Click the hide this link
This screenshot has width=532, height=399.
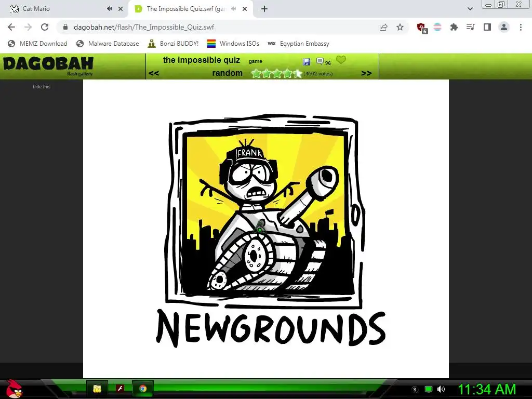click(42, 87)
